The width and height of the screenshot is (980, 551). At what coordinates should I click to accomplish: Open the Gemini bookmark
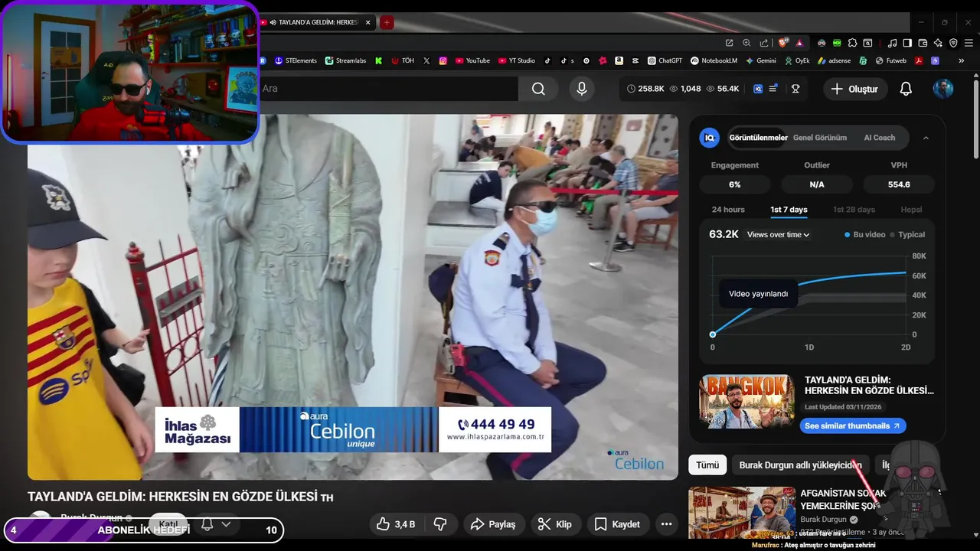click(x=760, y=60)
